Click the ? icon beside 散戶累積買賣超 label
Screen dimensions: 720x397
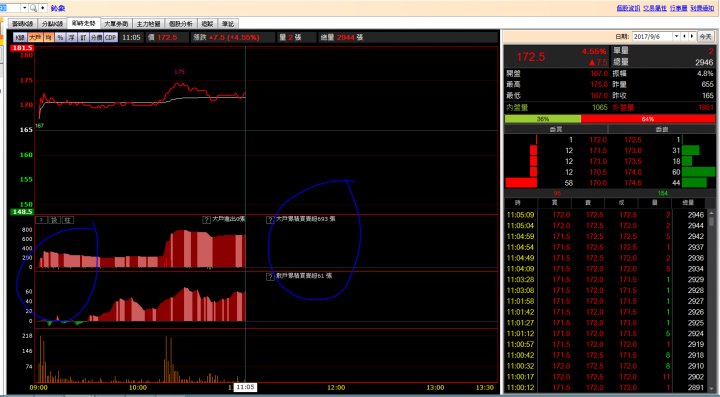(270, 277)
